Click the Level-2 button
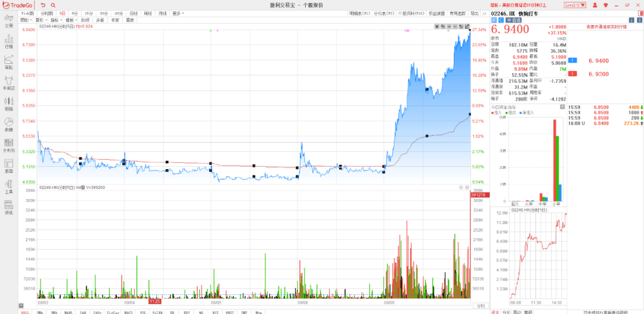The height and width of the screenshot is (314, 644). tap(576, 5)
